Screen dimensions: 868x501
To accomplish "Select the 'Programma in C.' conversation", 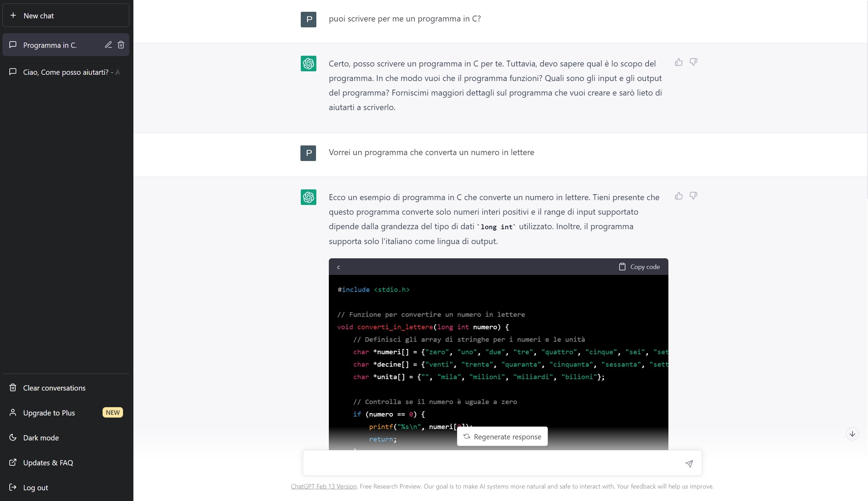I will point(50,45).
